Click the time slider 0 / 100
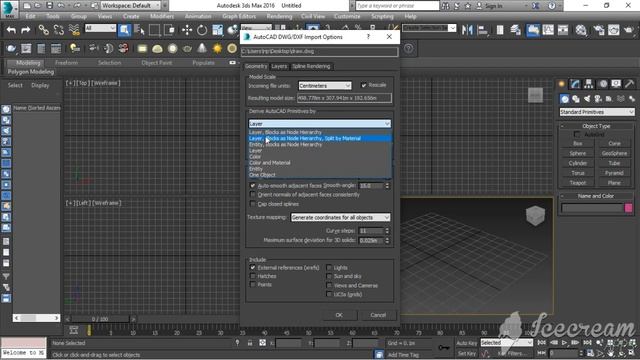This screenshot has height=360, width=640. click(x=100, y=319)
